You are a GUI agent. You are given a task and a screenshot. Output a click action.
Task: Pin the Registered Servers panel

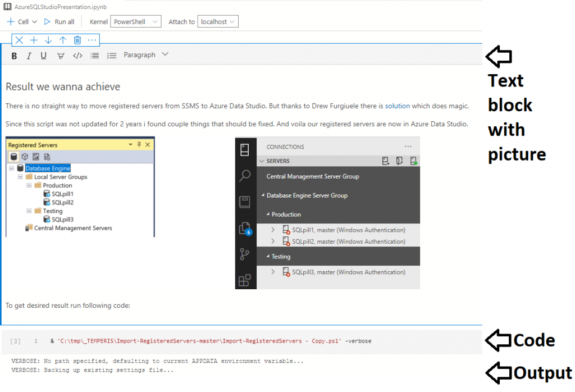(139, 144)
